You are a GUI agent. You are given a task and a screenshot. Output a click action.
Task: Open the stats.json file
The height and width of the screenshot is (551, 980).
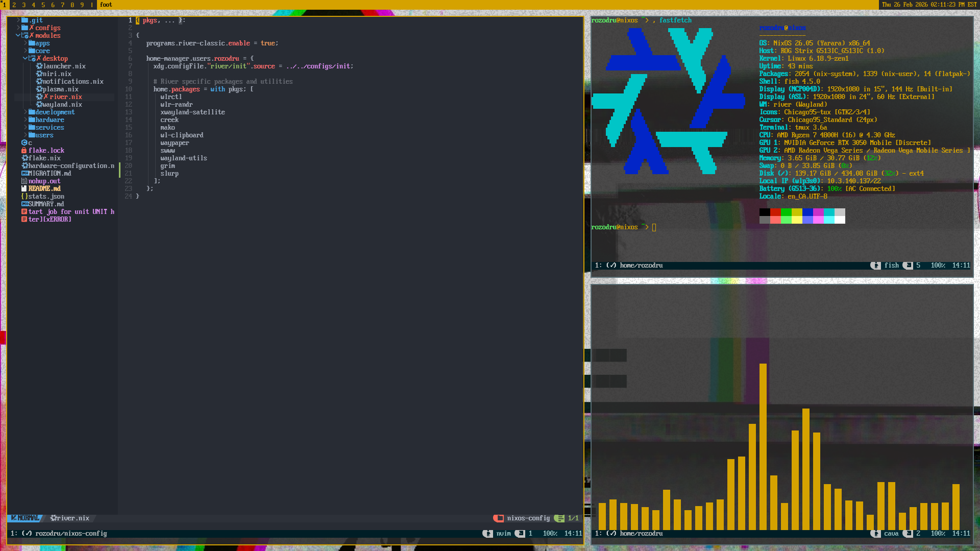pos(46,197)
